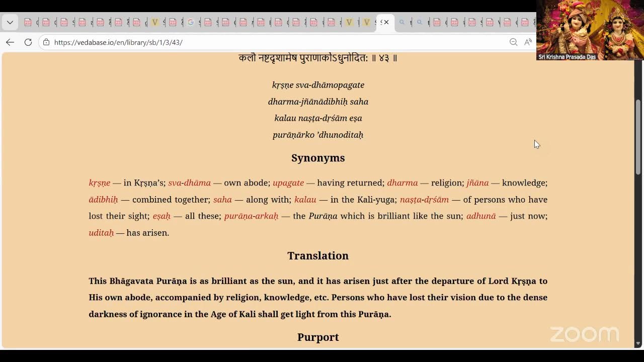Click the translation text 'This Bhāgavata Purāṇa'

tap(138, 281)
